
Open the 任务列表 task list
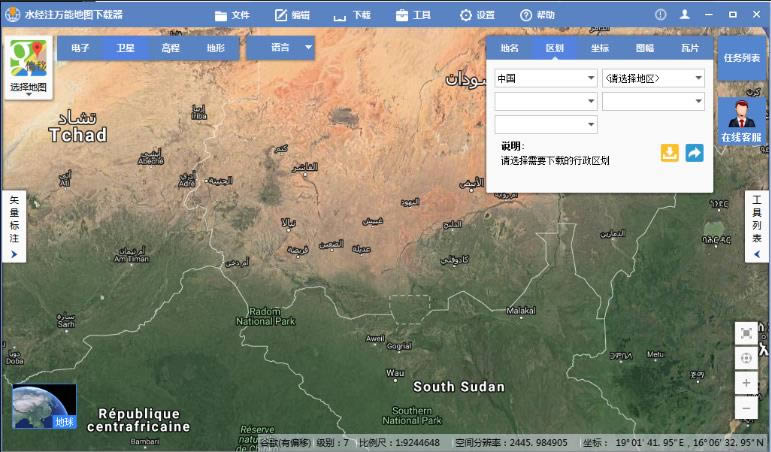tap(741, 58)
